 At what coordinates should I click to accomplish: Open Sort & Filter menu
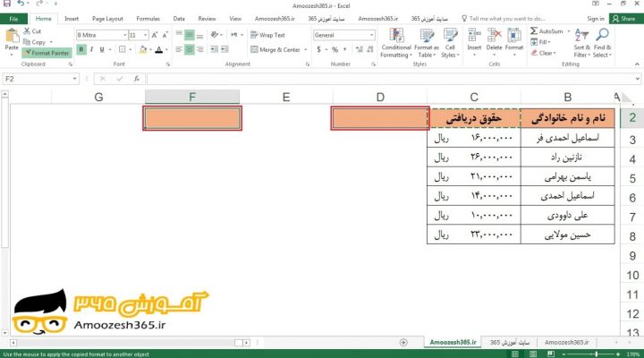(x=582, y=43)
